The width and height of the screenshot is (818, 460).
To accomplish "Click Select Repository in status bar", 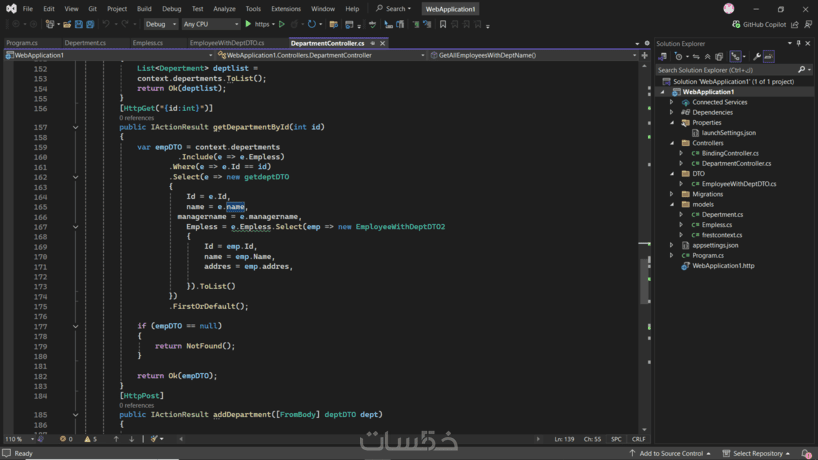I will (757, 453).
